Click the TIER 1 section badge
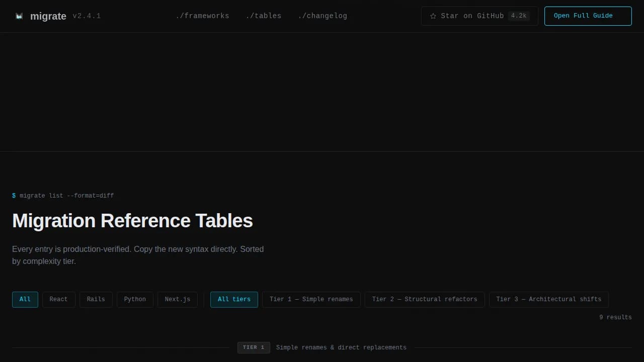The image size is (644, 362). click(x=254, y=347)
